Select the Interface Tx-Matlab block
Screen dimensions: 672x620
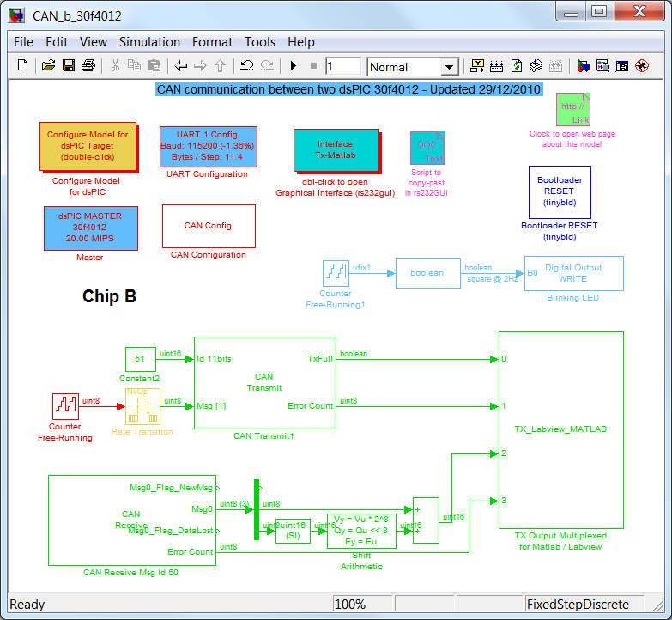pos(336,150)
